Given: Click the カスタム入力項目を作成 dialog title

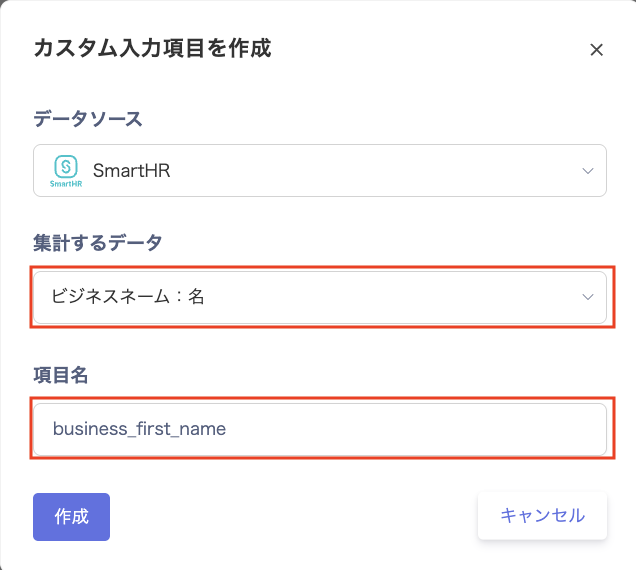Looking at the screenshot, I should point(152,48).
